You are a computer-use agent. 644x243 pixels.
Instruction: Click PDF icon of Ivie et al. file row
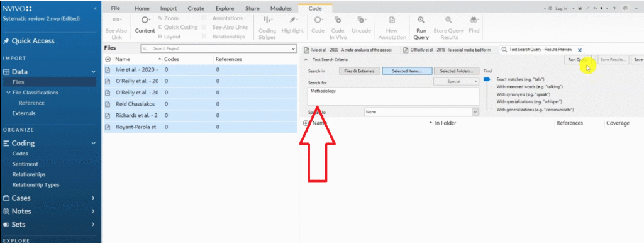point(108,70)
